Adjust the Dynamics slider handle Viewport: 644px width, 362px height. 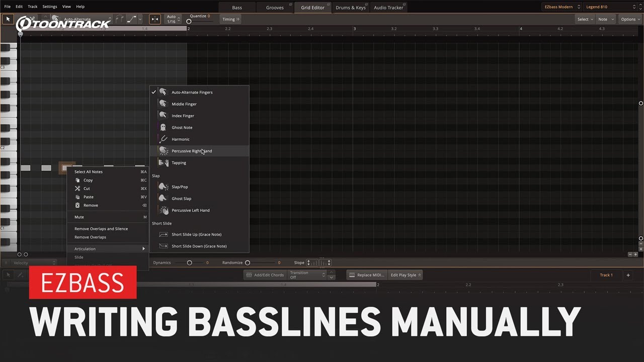(189, 262)
